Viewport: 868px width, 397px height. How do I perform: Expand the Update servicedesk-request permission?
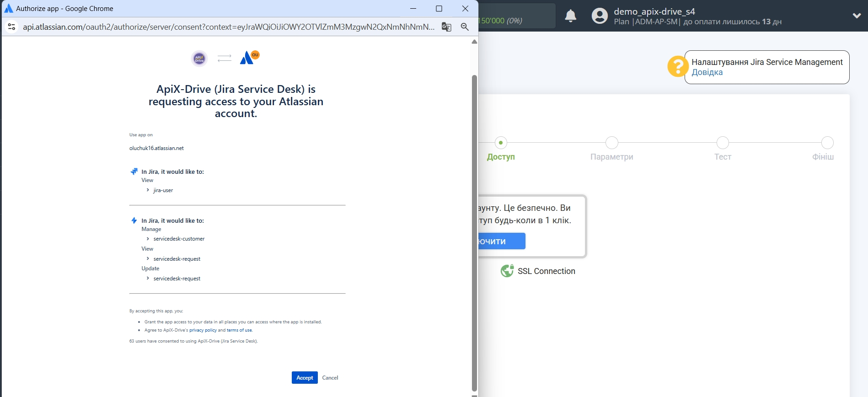click(x=148, y=278)
